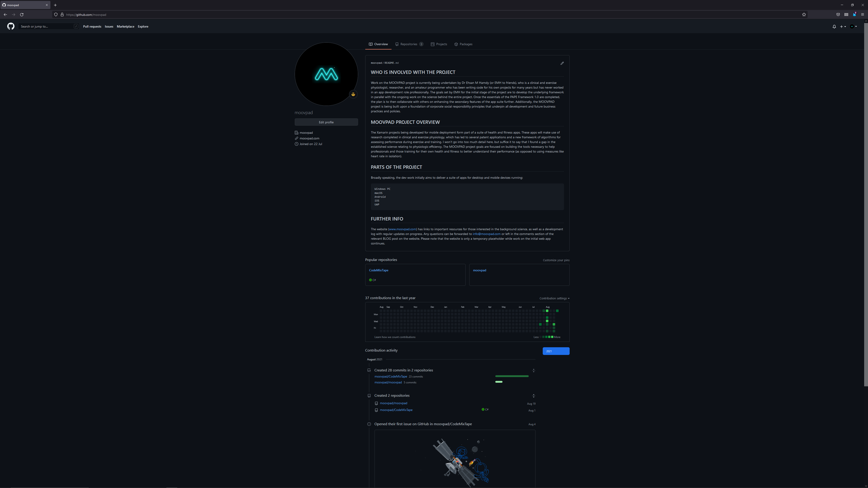The width and height of the screenshot is (868, 488).
Task: Go forward to the next page
Action: pos(14,14)
